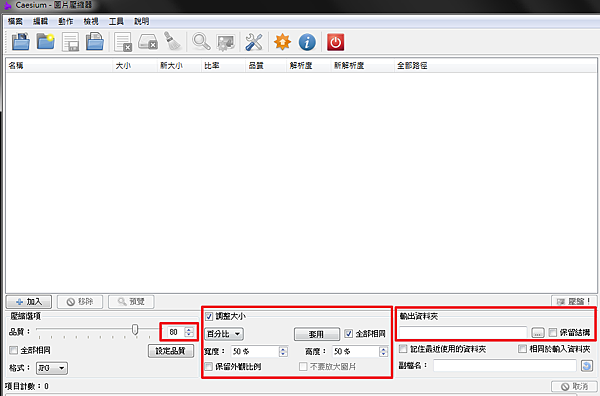Click the remove item document-with-X icon
600x396 pixels.
123,42
